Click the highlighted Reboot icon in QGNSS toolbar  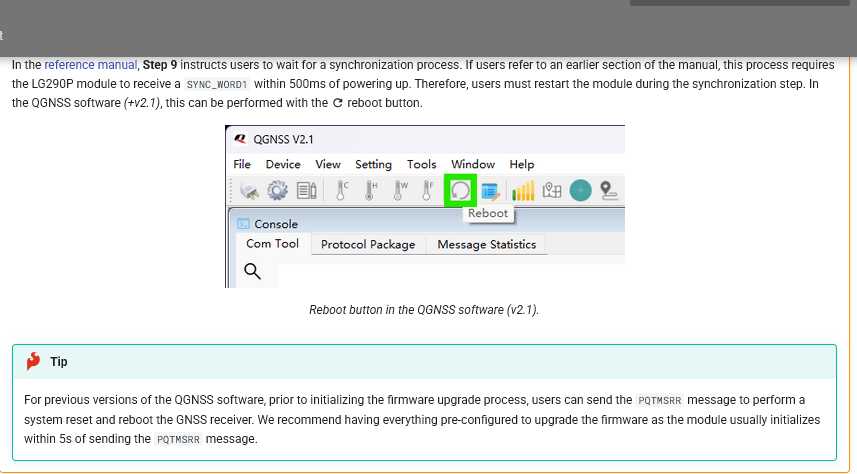(x=460, y=189)
